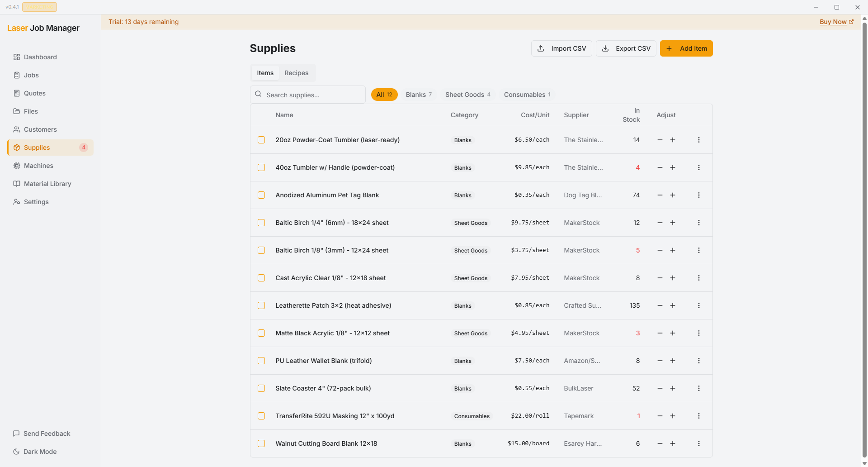Screen dimensions: 868x467
Task: Click the Send Feedback icon
Action: click(x=16, y=434)
